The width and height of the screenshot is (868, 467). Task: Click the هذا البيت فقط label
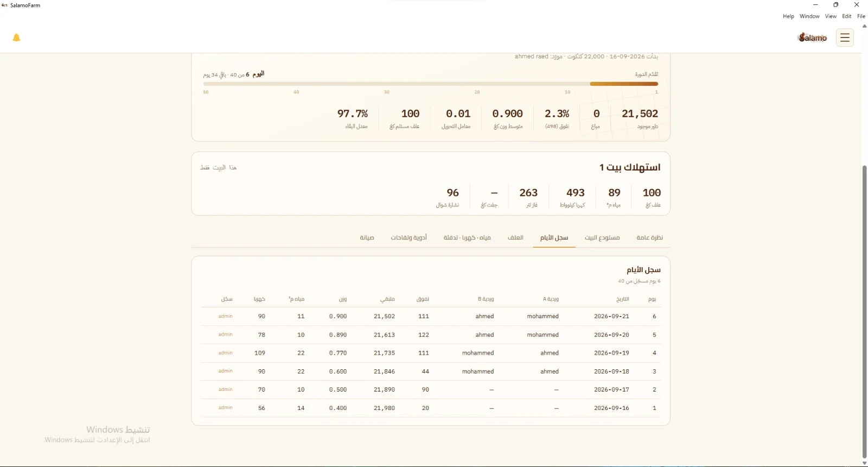tap(219, 167)
